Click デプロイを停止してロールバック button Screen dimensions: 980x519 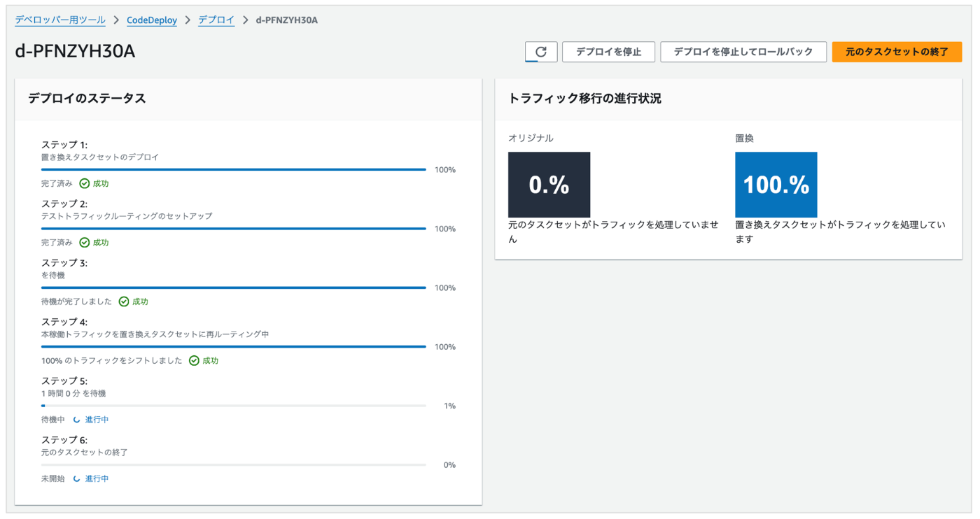(743, 52)
